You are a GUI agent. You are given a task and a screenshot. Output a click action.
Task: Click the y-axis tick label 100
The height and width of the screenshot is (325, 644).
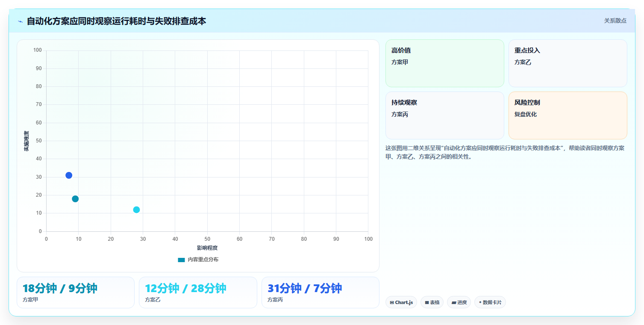(x=38, y=50)
